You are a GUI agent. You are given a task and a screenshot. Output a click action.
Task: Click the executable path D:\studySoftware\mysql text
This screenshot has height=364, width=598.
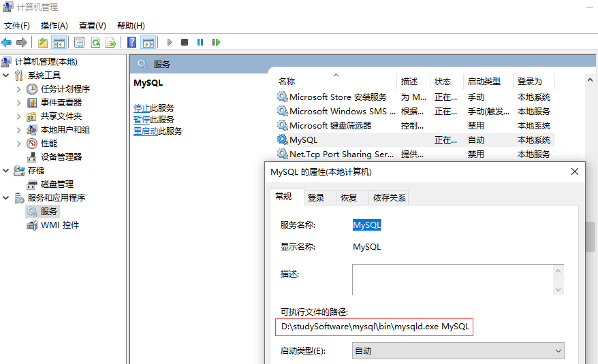(x=375, y=327)
